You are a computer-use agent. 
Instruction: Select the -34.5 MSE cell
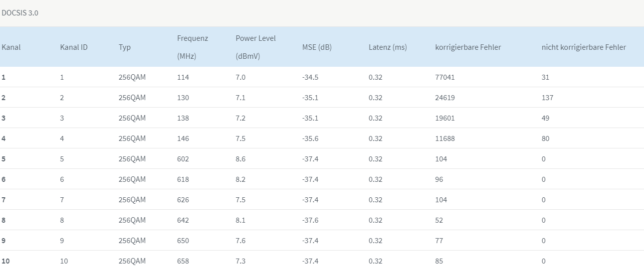click(310, 77)
